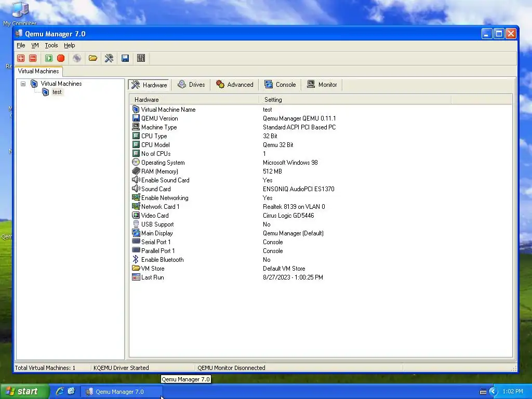Screen dimensions: 532x399
Task: Select the Virtual Machines tab above the tree
Action: (x=38, y=71)
